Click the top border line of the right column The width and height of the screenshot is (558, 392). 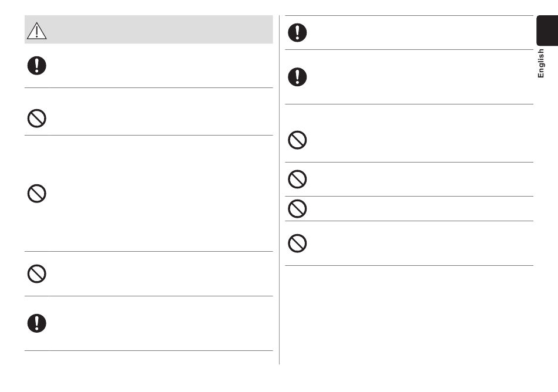pos(409,16)
